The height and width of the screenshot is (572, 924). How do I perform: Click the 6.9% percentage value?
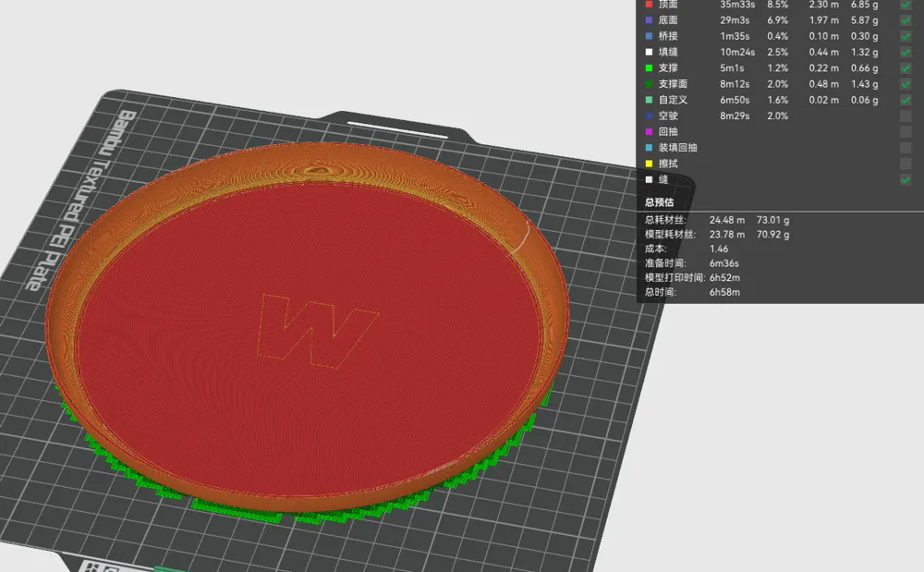pos(777,20)
